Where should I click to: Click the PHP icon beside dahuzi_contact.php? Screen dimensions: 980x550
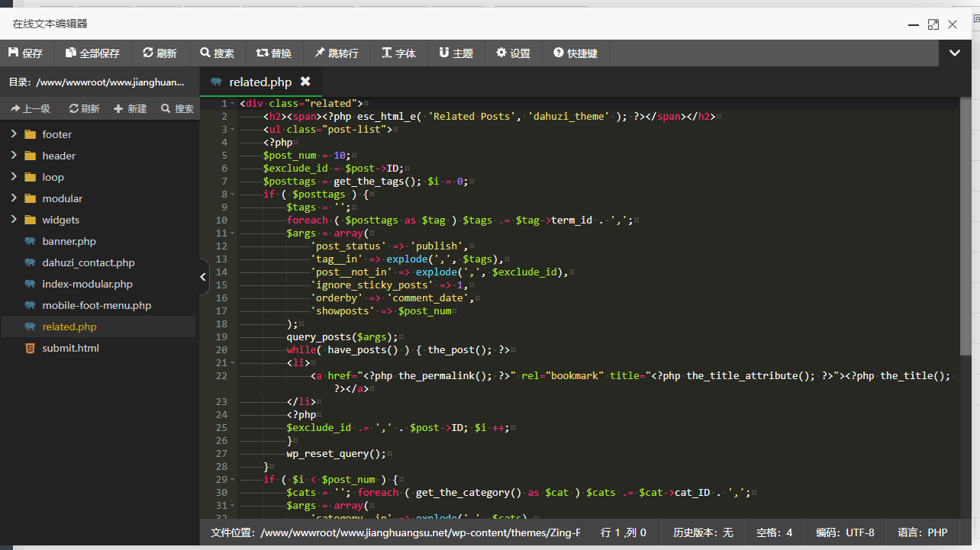(30, 262)
